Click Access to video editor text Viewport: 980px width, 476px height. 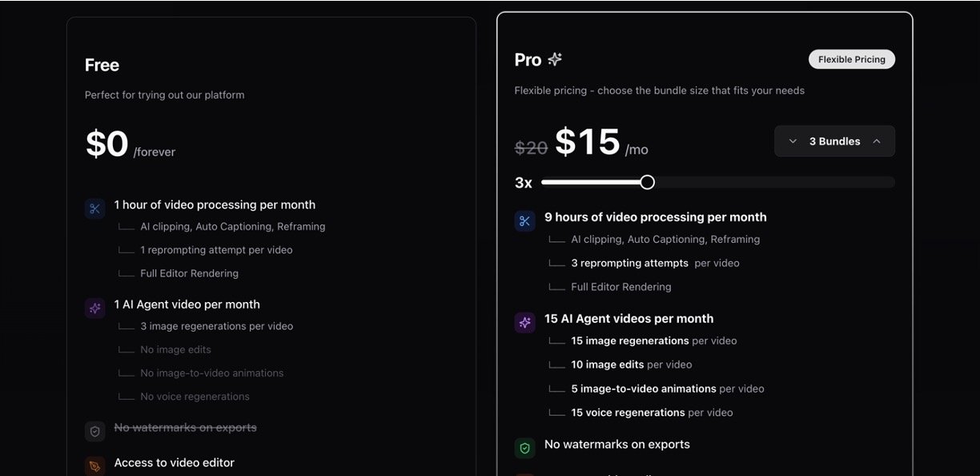(x=174, y=462)
